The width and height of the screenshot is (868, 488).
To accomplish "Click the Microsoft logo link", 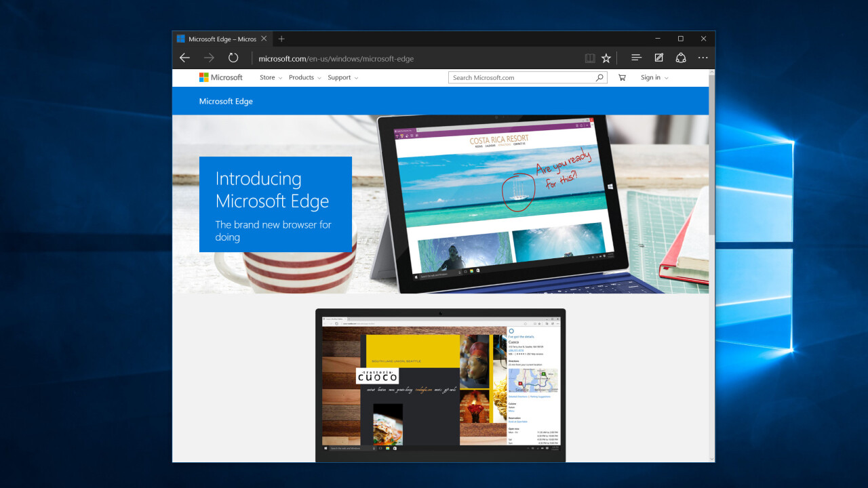I will coord(220,78).
